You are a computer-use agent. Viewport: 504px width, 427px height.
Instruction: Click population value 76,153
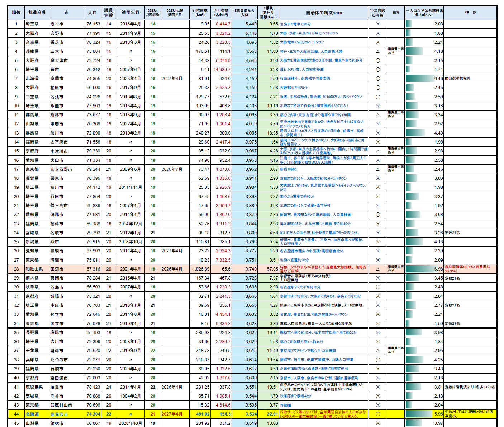tap(93, 24)
